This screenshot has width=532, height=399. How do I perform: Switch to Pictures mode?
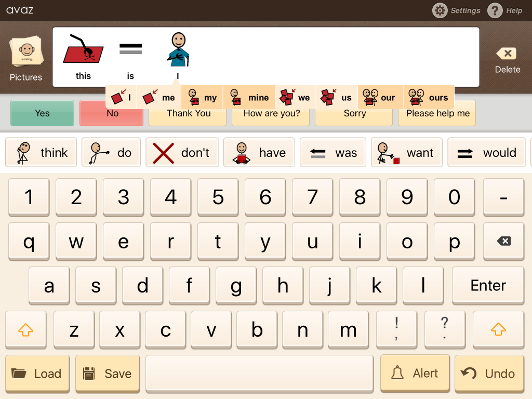point(26,59)
